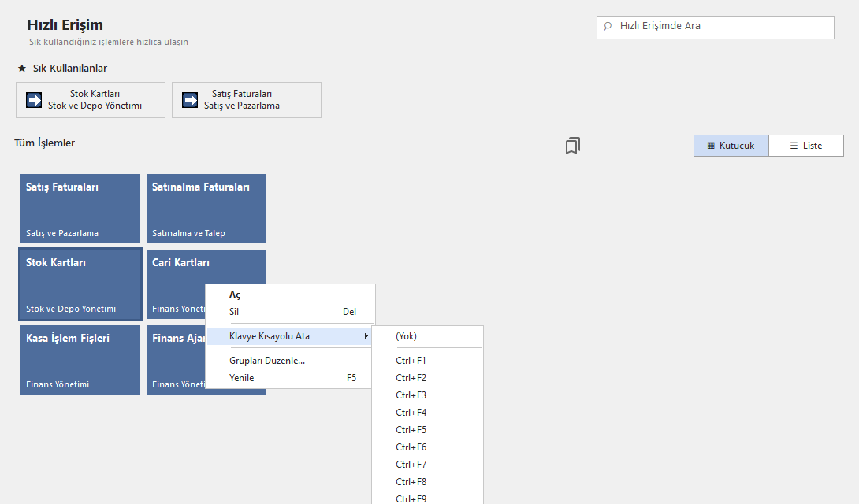This screenshot has height=504, width=859.
Task: Click the Tüm İşlemler section heading
Action: [x=44, y=143]
